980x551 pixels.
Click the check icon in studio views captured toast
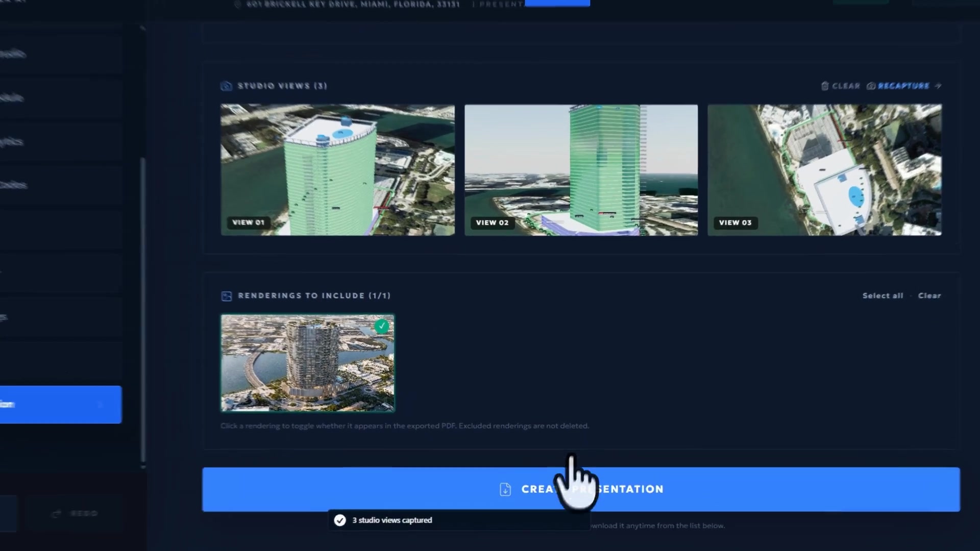[x=340, y=520]
